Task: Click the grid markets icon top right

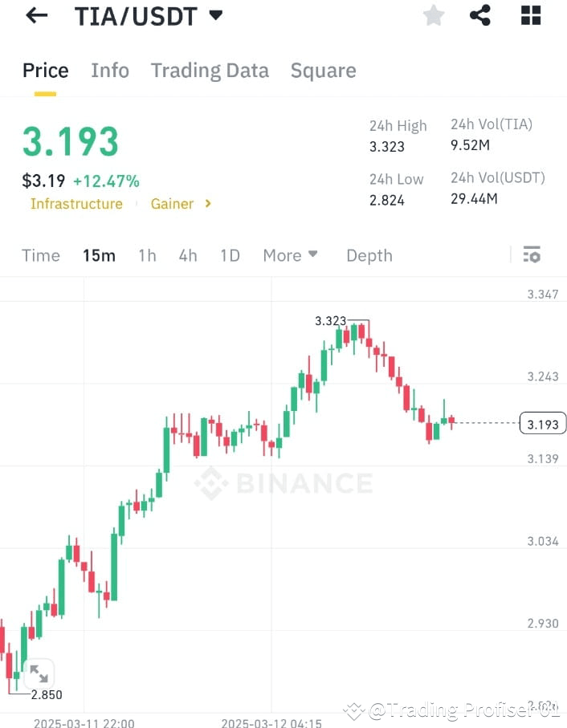Action: (x=530, y=14)
